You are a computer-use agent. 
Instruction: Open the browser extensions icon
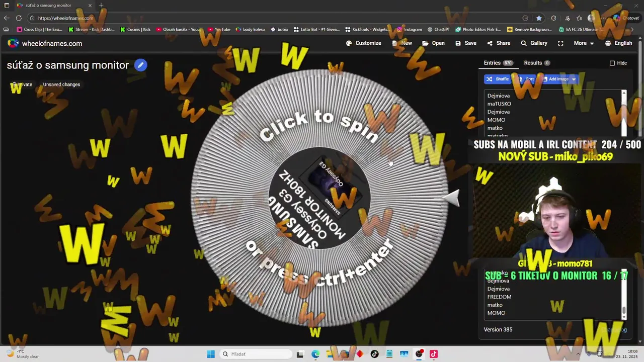pos(553,18)
